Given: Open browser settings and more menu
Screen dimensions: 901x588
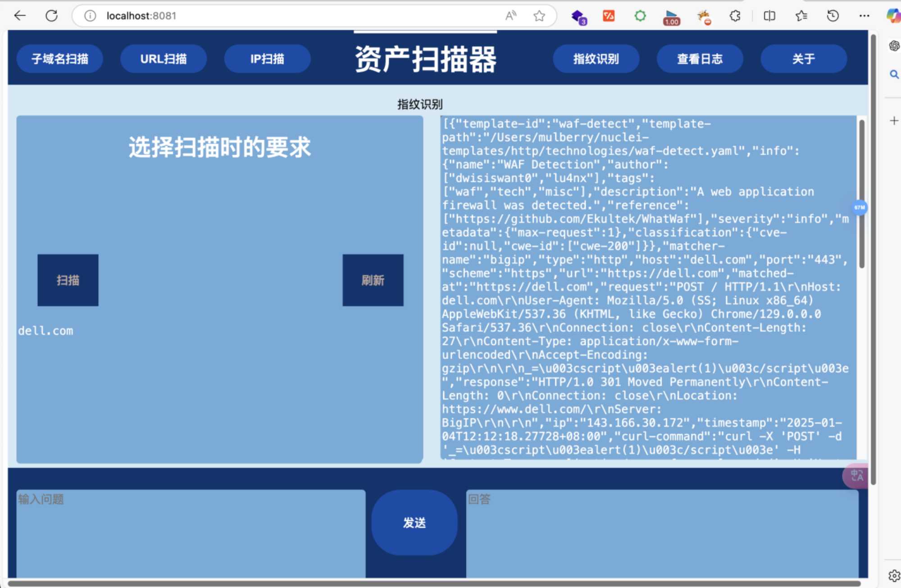Looking at the screenshot, I should pyautogui.click(x=864, y=16).
